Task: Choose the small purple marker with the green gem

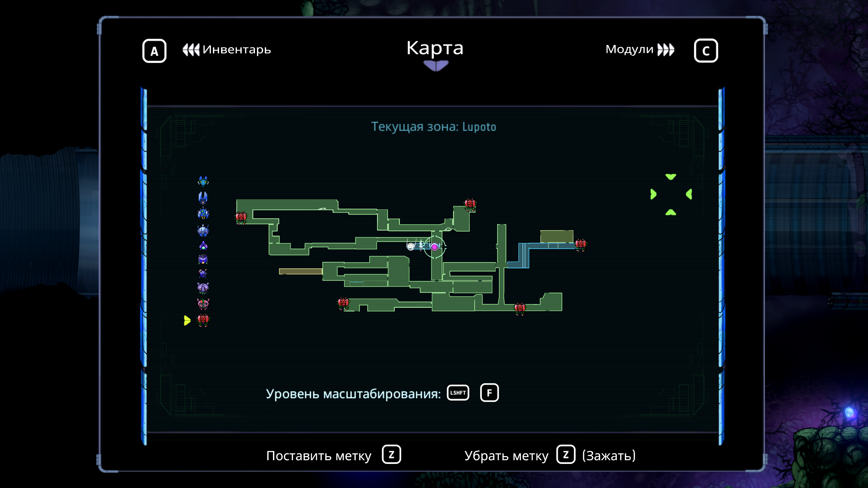Action: pyautogui.click(x=203, y=245)
